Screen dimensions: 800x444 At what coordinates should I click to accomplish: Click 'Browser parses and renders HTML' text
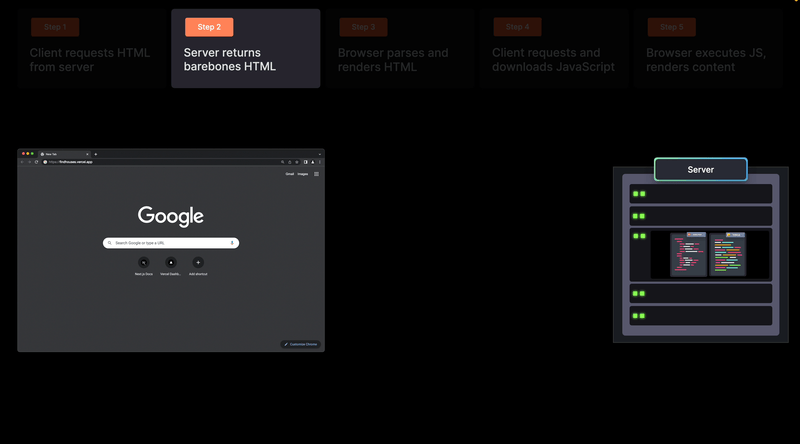point(393,60)
